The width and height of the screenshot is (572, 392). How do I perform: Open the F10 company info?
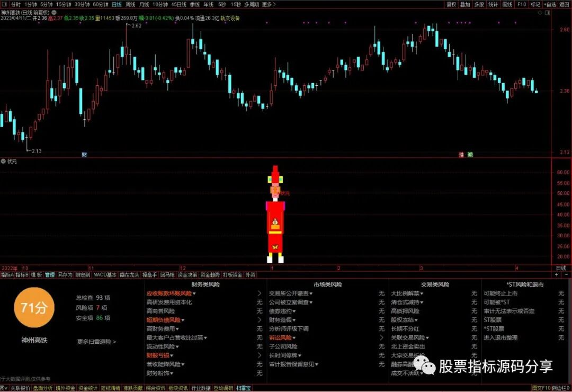[522, 4]
